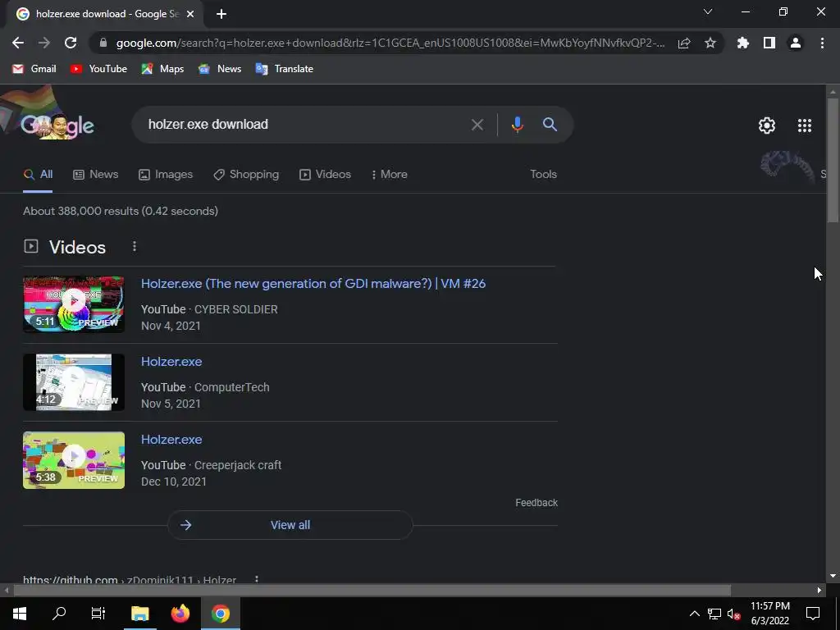Open the Google apps grid

pyautogui.click(x=805, y=126)
